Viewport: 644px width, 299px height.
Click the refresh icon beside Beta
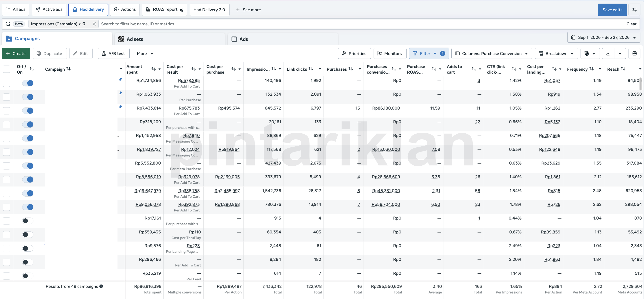tap(8, 24)
